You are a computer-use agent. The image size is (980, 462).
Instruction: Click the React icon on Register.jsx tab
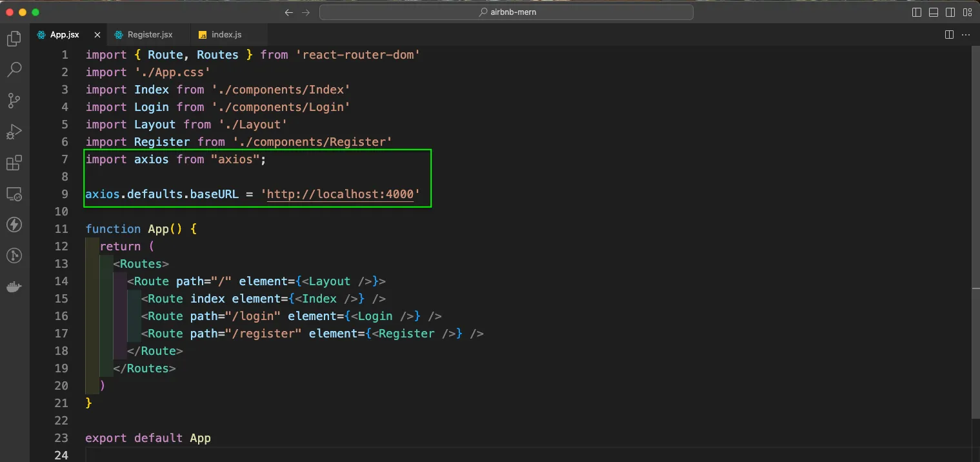pos(119,34)
